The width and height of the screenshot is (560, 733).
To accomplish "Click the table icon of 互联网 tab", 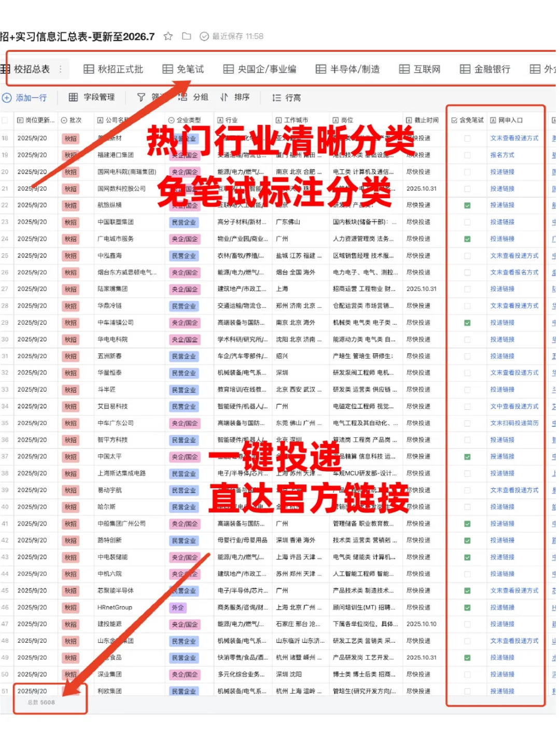I will (x=404, y=69).
